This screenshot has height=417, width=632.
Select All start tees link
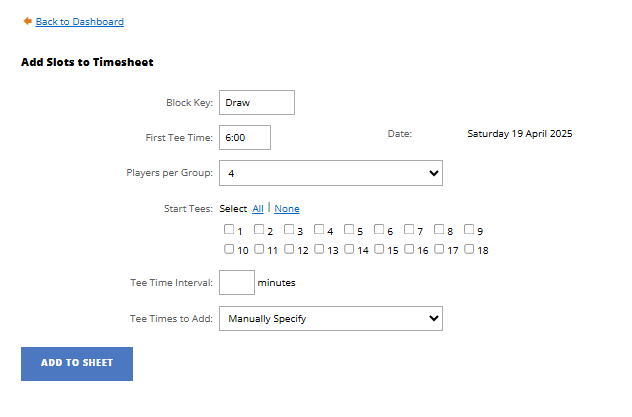258,209
